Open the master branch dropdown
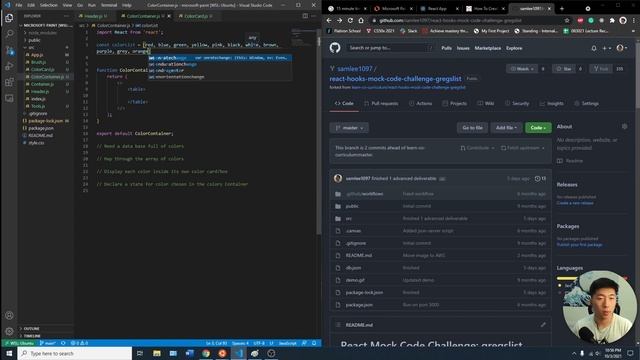The image size is (640, 360). click(349, 128)
